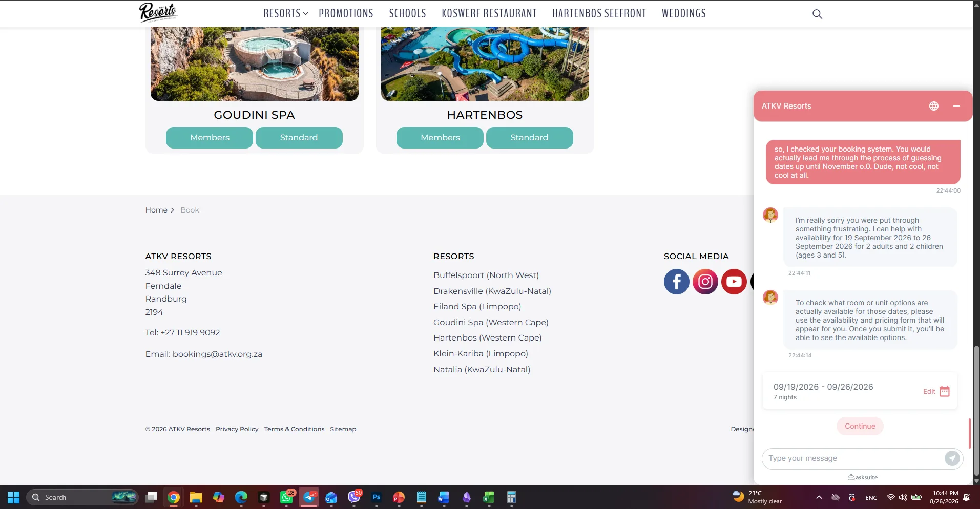Open Calculator from the taskbar

tap(511, 497)
